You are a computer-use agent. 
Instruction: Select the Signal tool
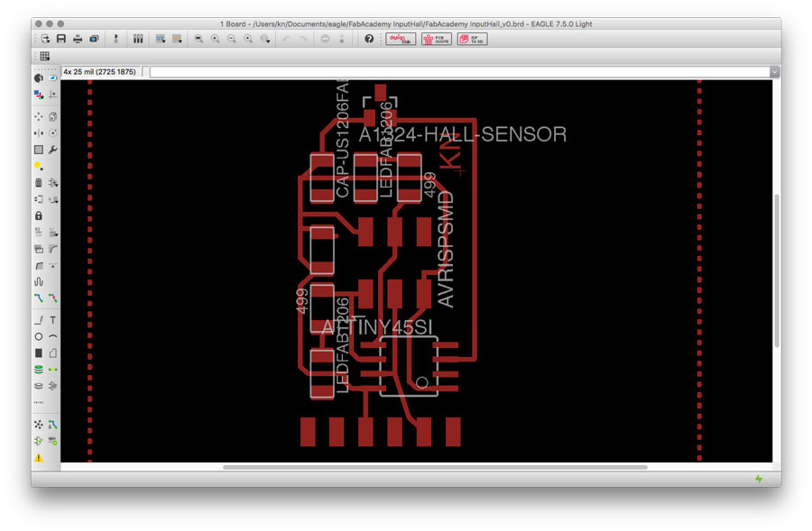click(x=53, y=370)
